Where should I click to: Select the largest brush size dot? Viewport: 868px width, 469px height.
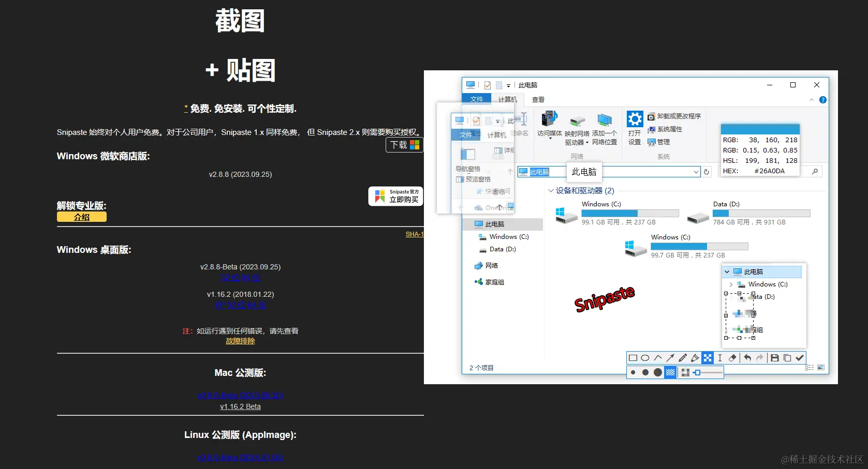tap(658, 372)
